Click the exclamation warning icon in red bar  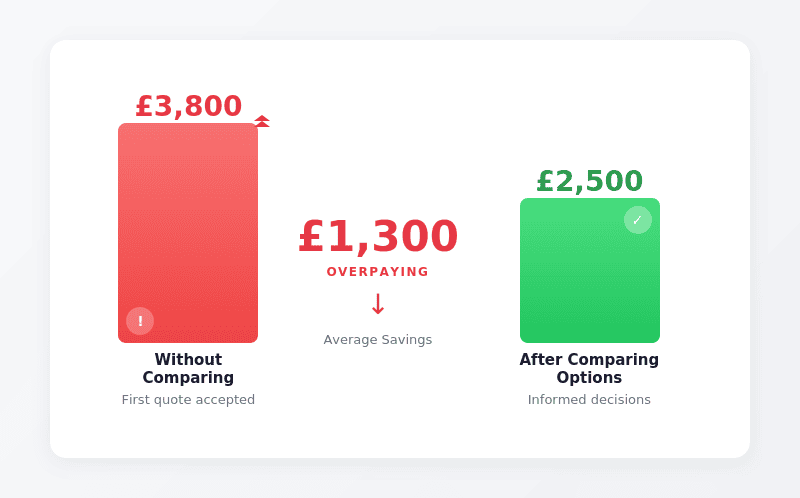point(140,321)
